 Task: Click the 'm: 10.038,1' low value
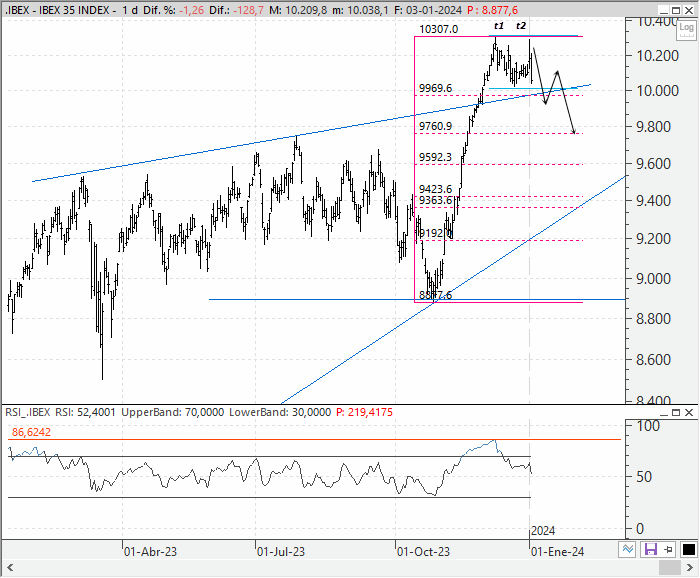[x=360, y=10]
